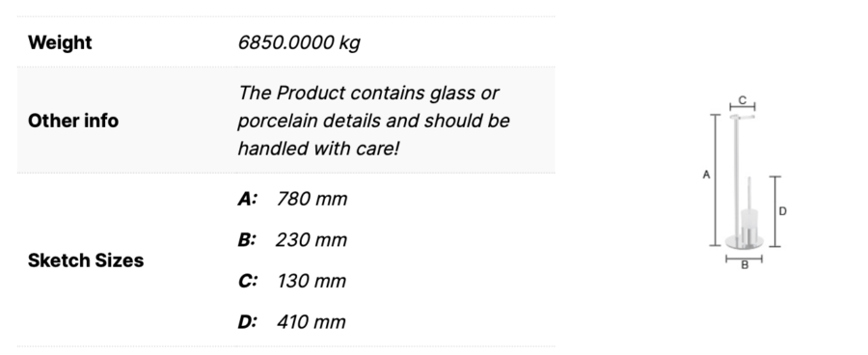The height and width of the screenshot is (355, 868).
Task: Click the round base of the stand sketch
Action: coord(745,242)
